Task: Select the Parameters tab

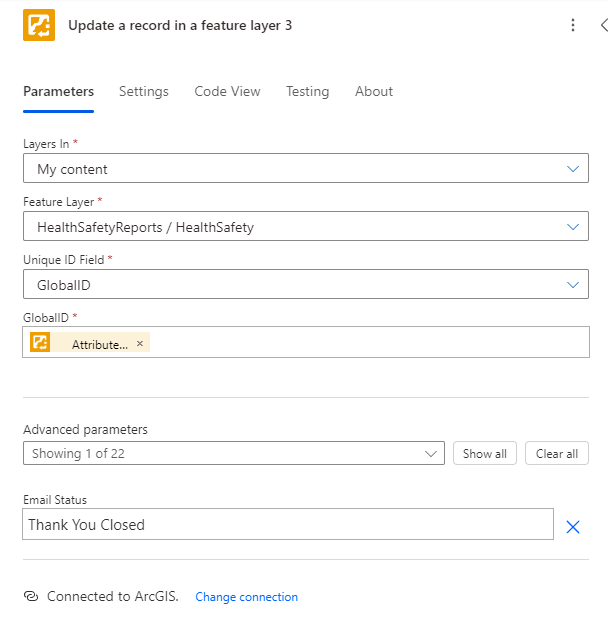Action: [58, 91]
